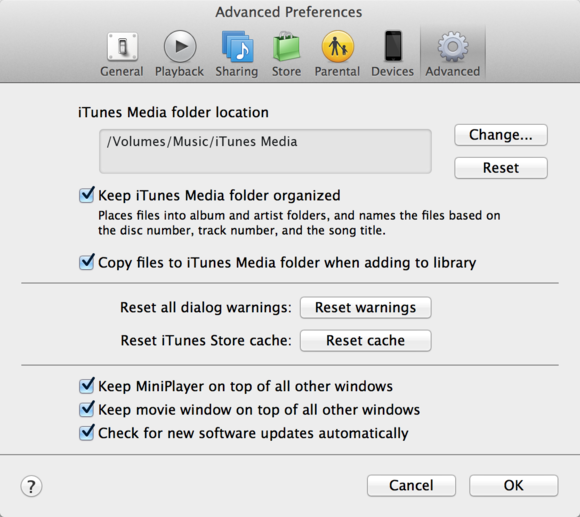The height and width of the screenshot is (517, 580).
Task: Toggle Copy files to iTunes Media folder
Action: [x=87, y=262]
